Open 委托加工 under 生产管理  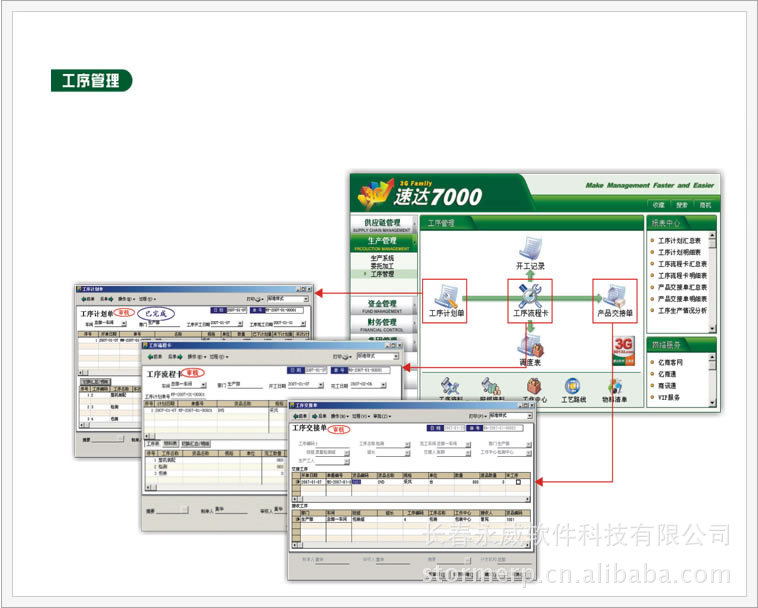pos(382,266)
